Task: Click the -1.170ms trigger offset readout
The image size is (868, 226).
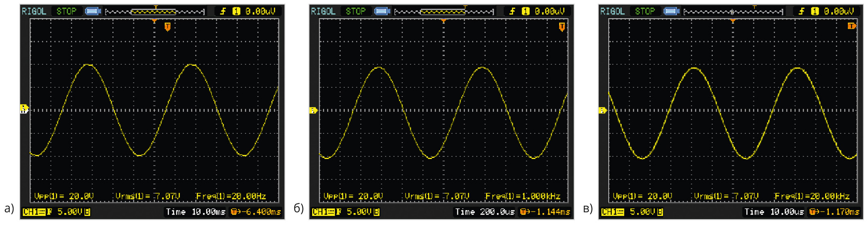Action: pos(834,212)
